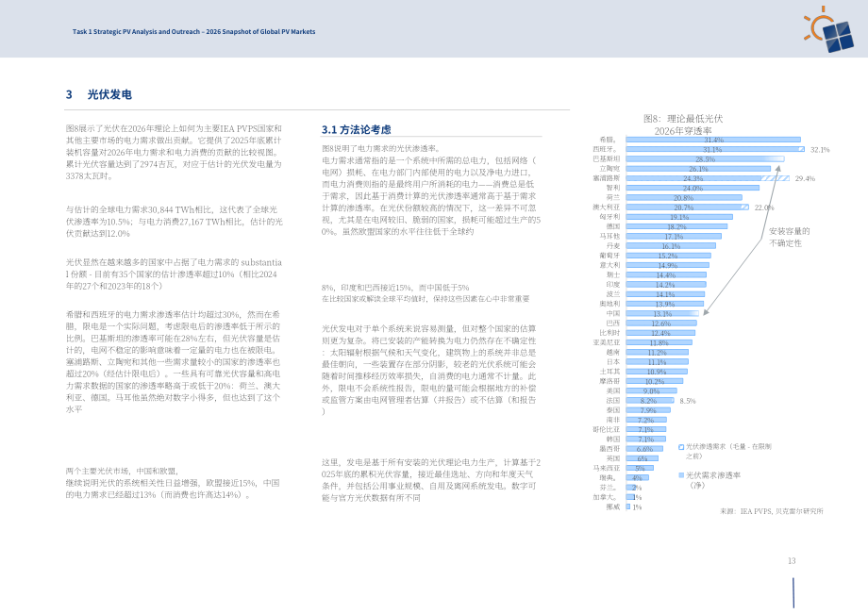Click the 荷兰 20.8% bar
Viewport: 868px width, 614px height.
pos(684,197)
